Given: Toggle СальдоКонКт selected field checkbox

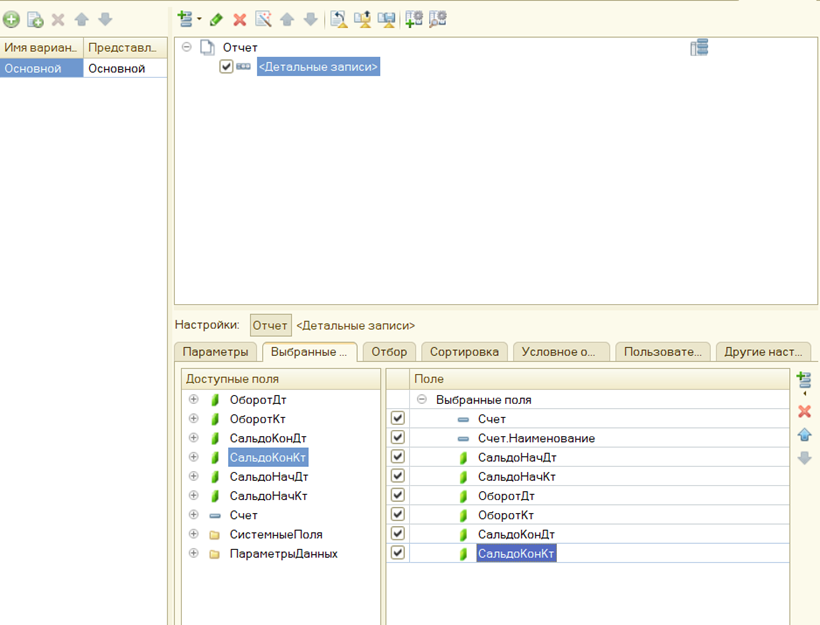Looking at the screenshot, I should coord(397,553).
